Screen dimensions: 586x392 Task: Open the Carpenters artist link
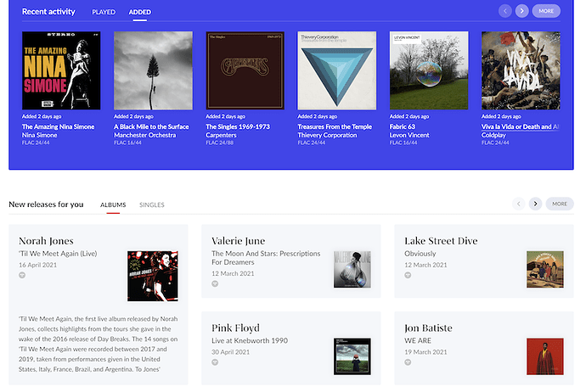(222, 135)
